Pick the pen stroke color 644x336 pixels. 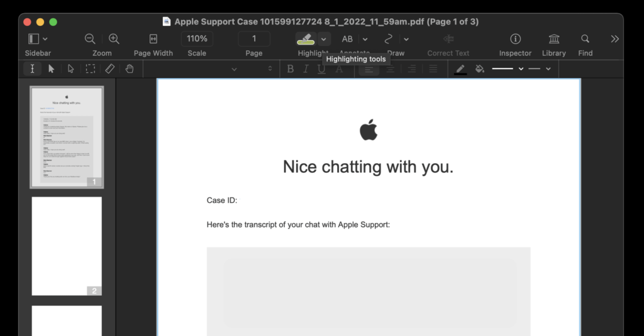[x=460, y=69]
